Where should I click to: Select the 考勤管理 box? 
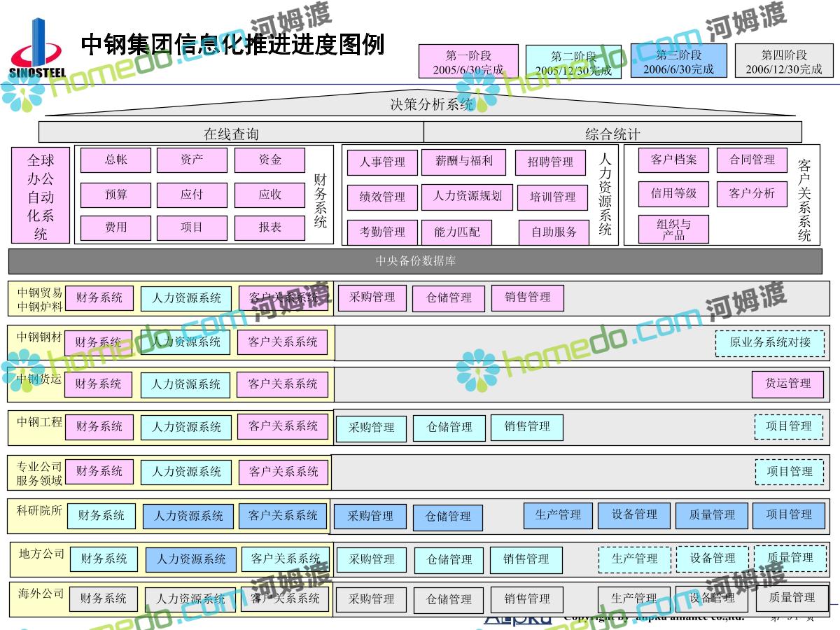pos(382,232)
